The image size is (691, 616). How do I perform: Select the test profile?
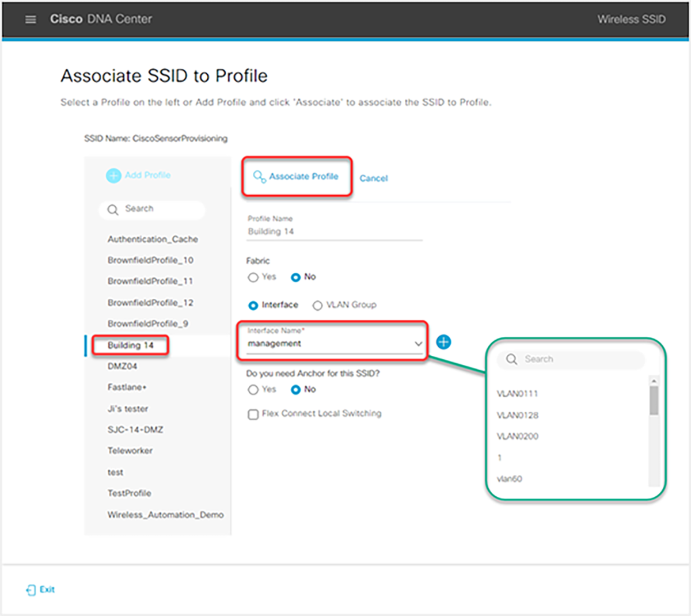(115, 472)
